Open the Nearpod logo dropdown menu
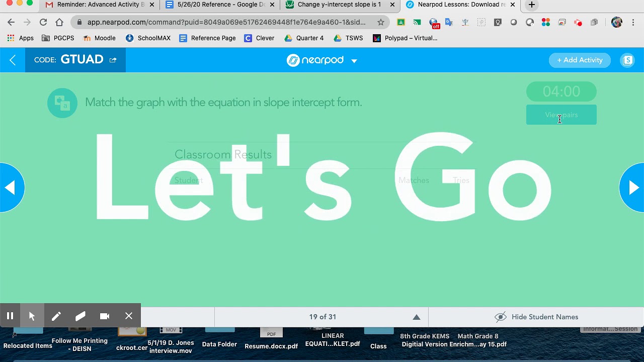644x362 pixels. tap(354, 61)
